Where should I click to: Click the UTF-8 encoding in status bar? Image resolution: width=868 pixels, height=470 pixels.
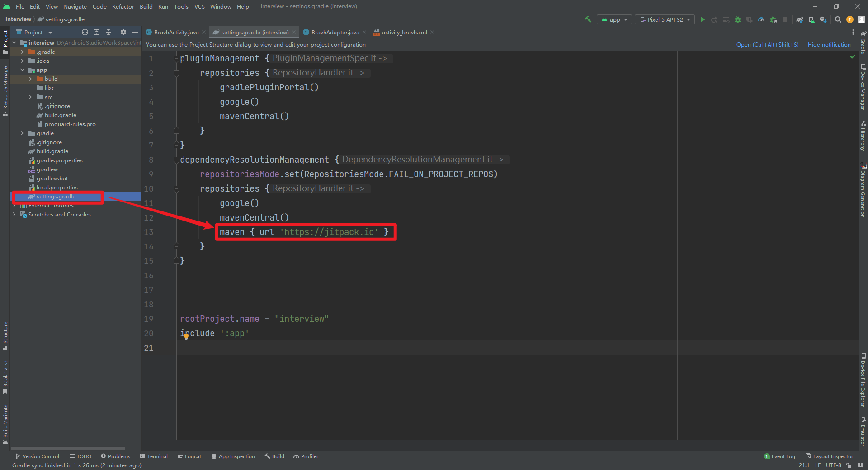point(834,465)
